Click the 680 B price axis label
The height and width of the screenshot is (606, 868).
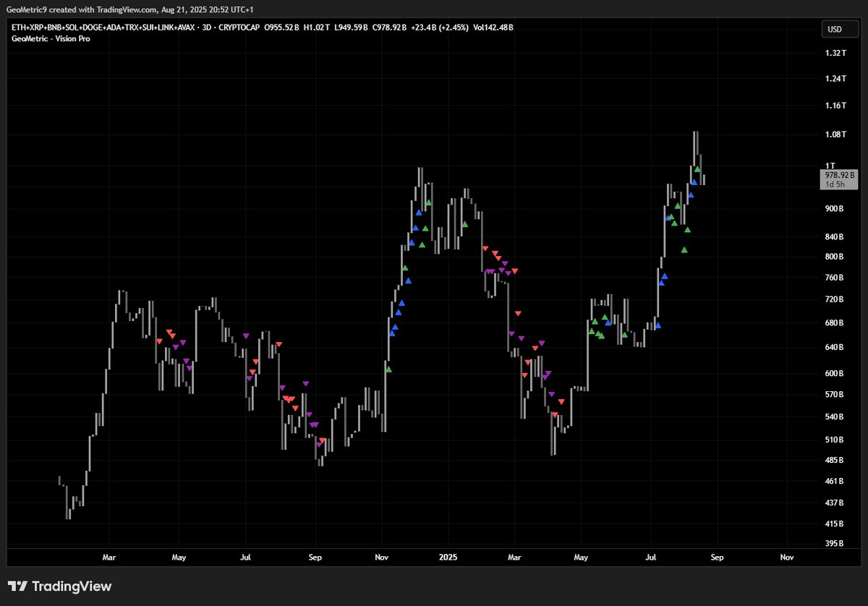(835, 323)
